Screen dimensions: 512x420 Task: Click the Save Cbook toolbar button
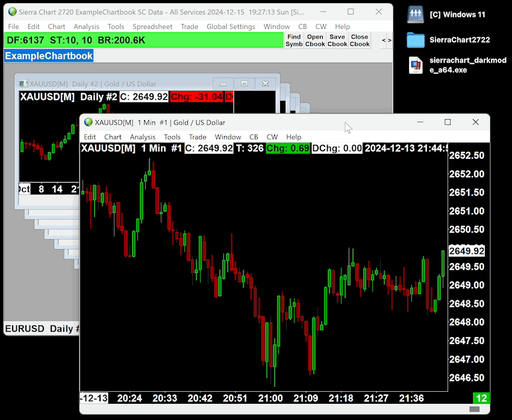point(337,40)
